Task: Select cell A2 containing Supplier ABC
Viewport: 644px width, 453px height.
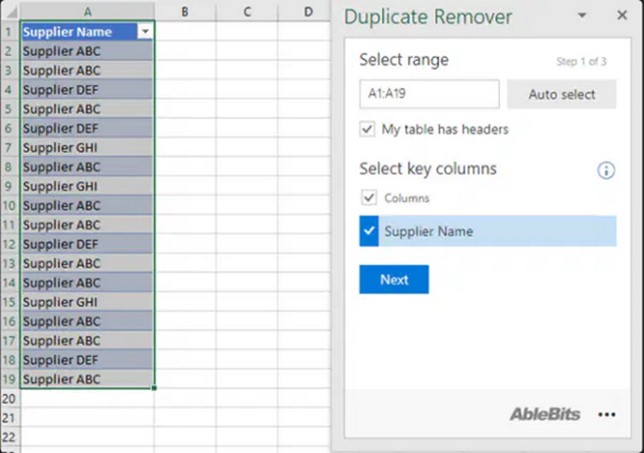Action: pos(87,51)
